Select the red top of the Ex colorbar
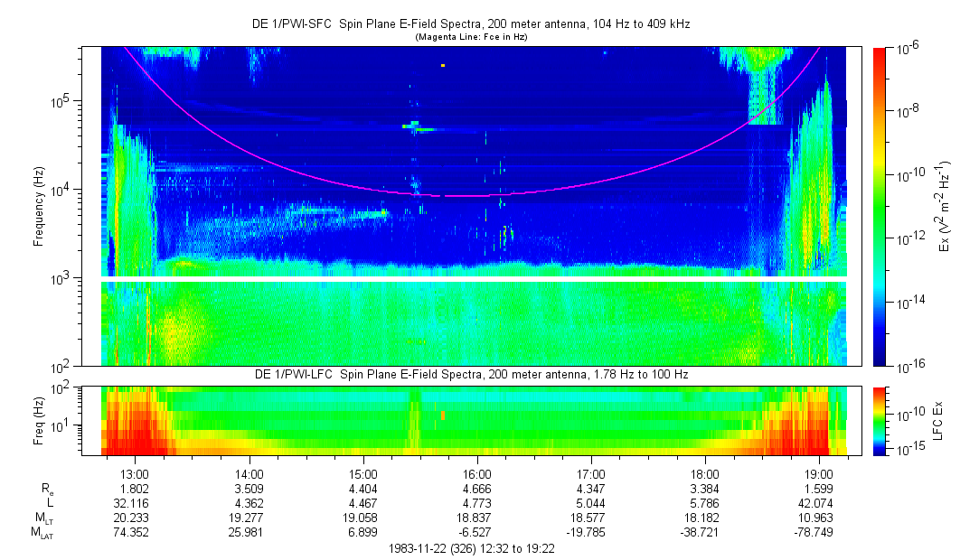This screenshot has width=979, height=560. [880, 52]
